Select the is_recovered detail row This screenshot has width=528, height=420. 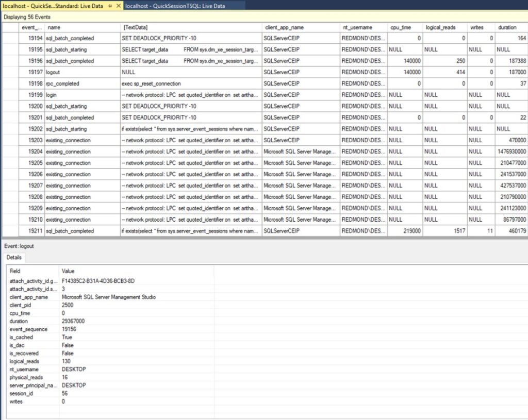(x=110, y=354)
